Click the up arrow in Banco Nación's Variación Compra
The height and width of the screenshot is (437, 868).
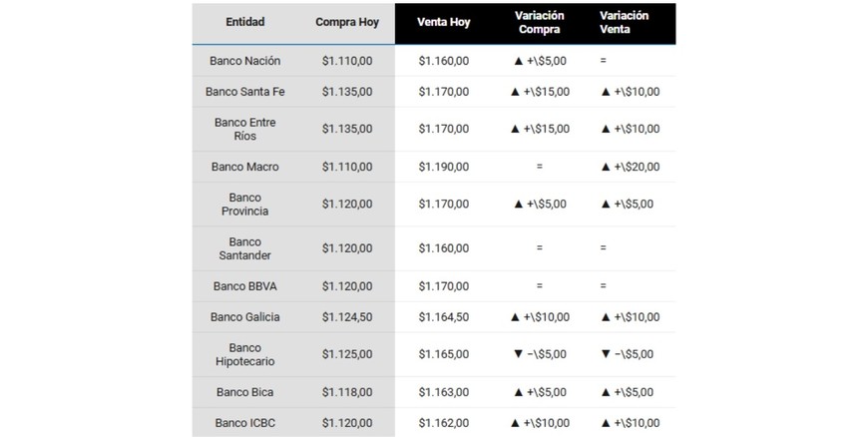(518, 61)
